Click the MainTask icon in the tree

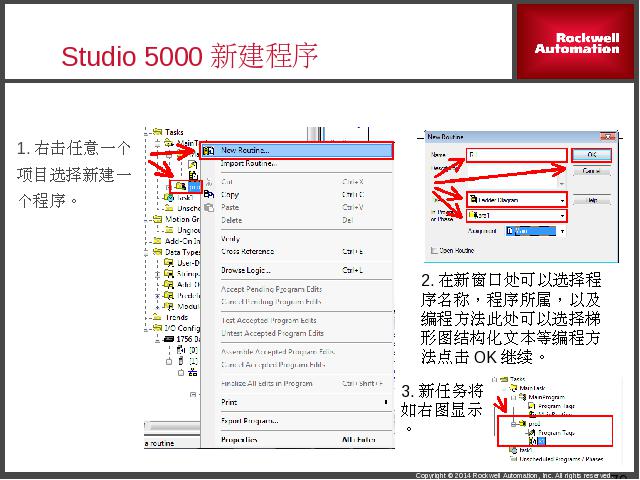(169, 142)
